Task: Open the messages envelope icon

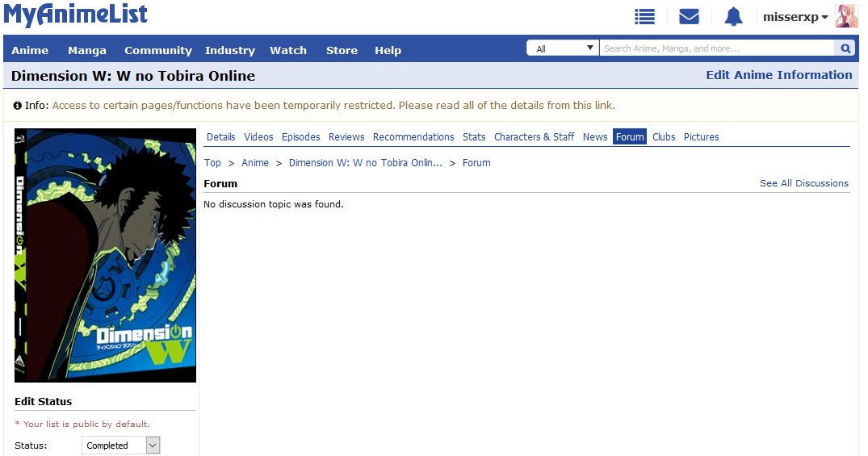Action: point(690,17)
